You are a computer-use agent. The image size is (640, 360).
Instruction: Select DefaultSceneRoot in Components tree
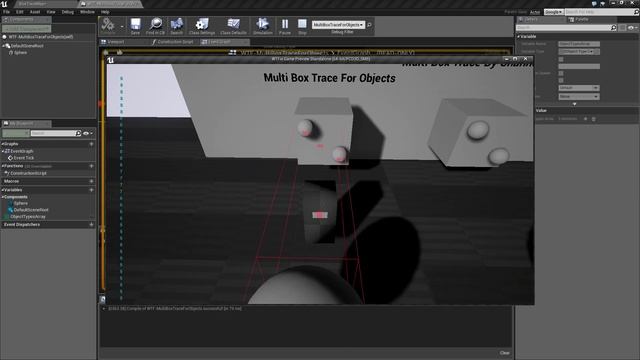point(27,46)
